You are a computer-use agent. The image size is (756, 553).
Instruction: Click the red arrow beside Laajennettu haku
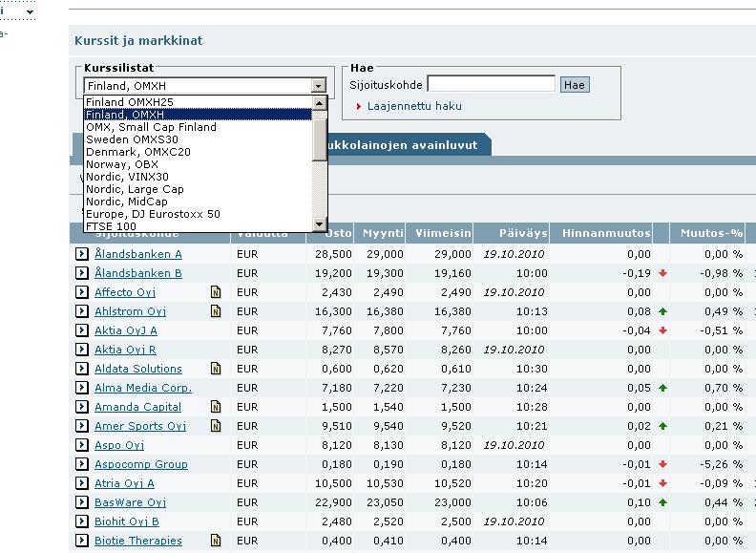pyautogui.click(x=358, y=106)
